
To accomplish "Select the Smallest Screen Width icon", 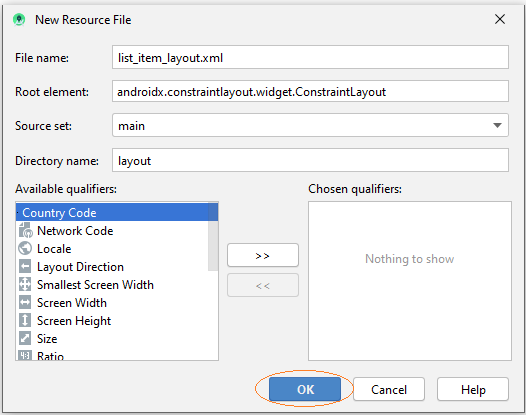I will [25, 284].
